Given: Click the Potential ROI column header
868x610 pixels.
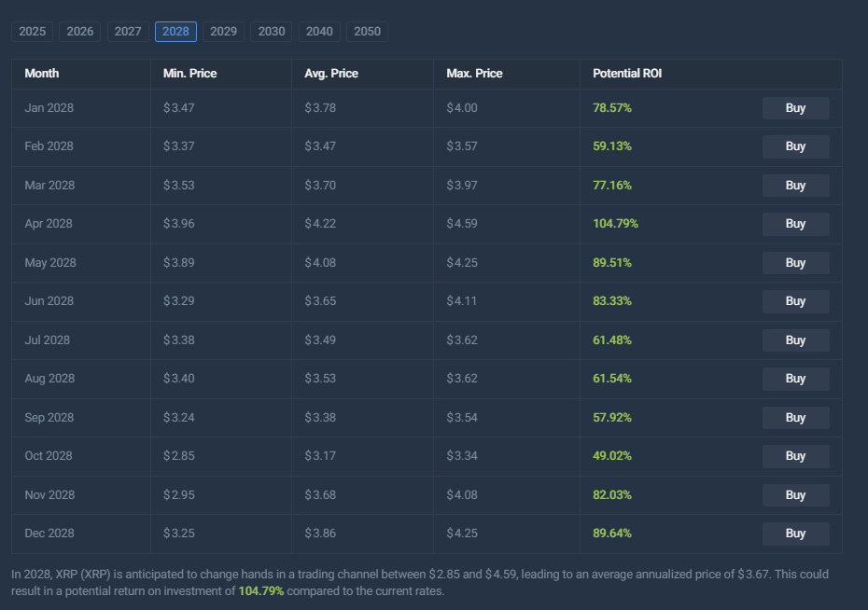Looking at the screenshot, I should click(627, 74).
